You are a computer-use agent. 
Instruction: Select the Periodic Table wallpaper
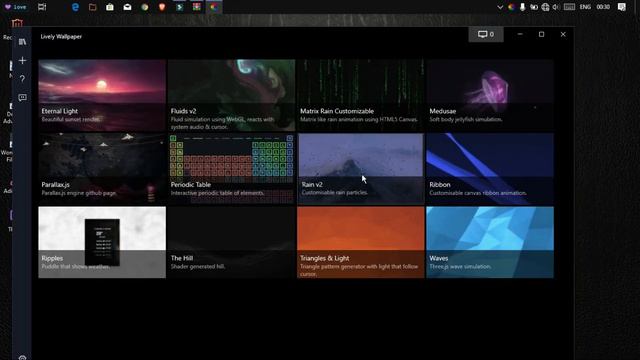231,169
